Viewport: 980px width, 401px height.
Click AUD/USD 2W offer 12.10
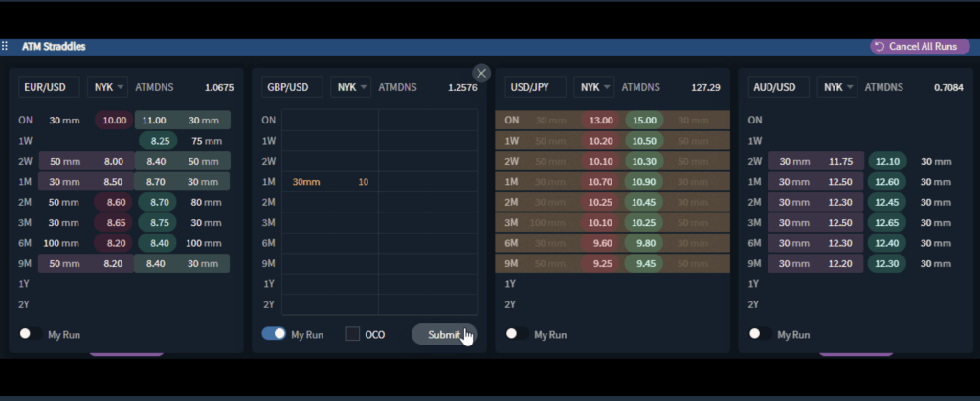tap(887, 161)
